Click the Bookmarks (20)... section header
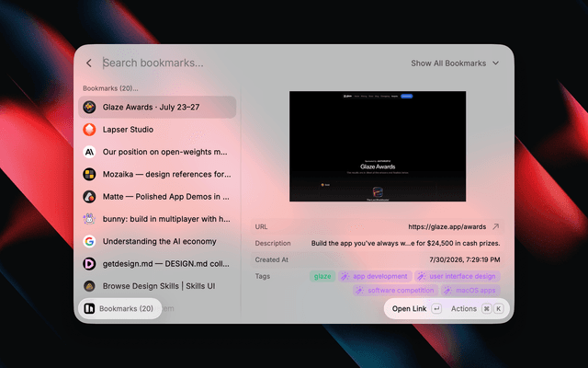 coord(110,88)
